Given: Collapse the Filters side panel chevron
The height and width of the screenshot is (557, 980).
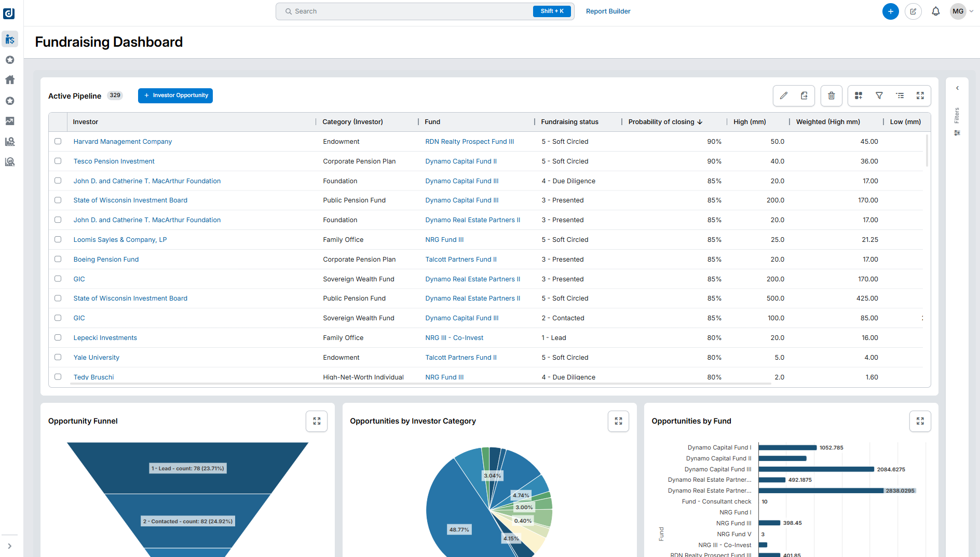Looking at the screenshot, I should point(957,88).
